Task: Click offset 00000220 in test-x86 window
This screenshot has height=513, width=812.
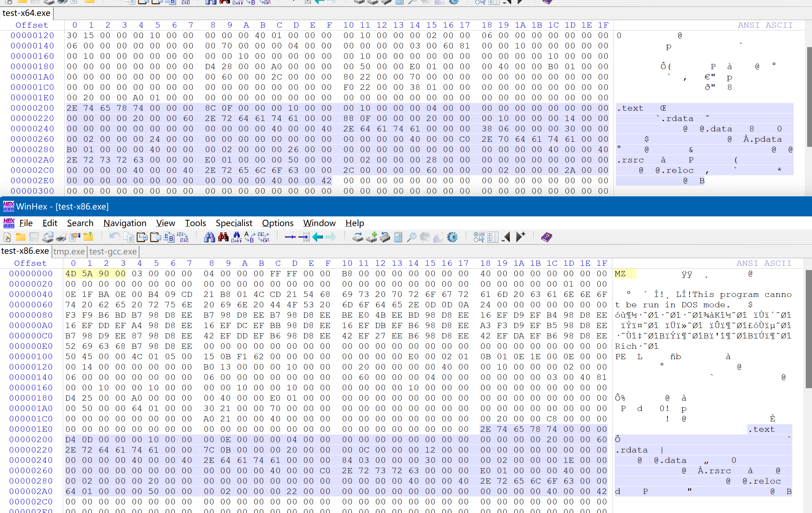Action: 31,450
